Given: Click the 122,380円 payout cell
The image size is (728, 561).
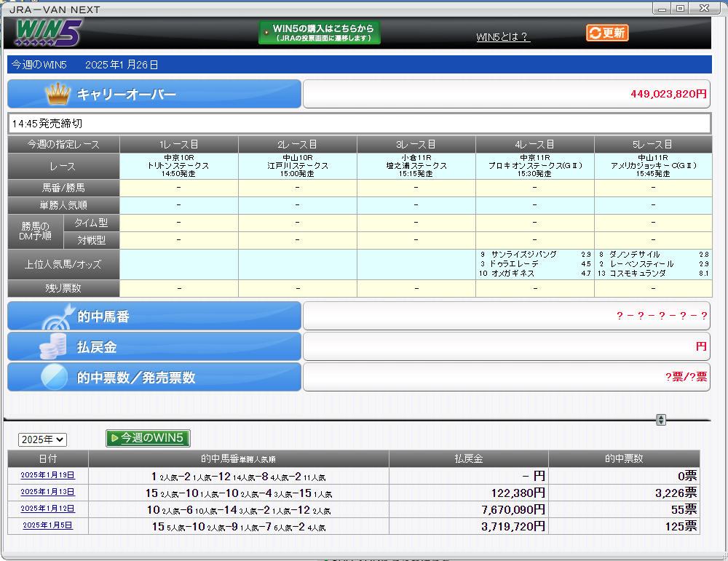Looking at the screenshot, I should [469, 493].
